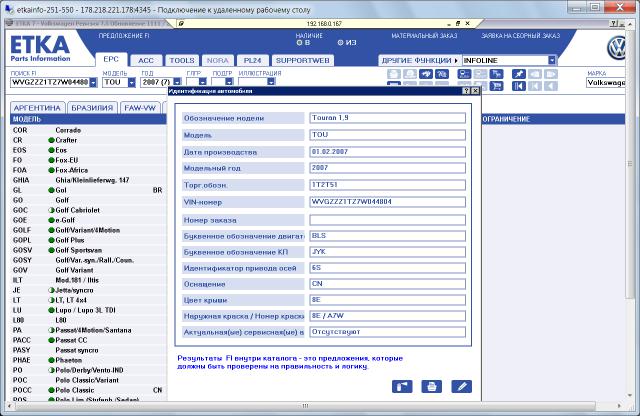Click the МОДЕЛЬ column header
640x416 pixels.
click(x=88, y=119)
